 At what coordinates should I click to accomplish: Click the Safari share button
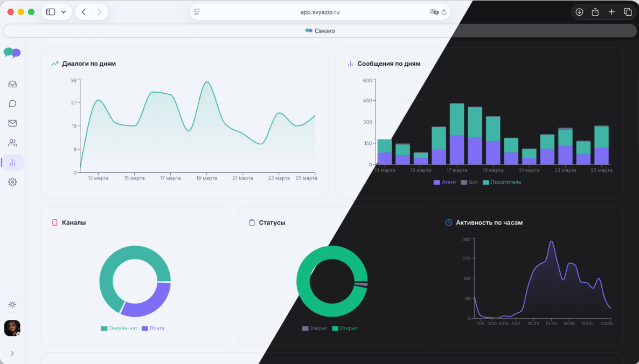point(595,12)
